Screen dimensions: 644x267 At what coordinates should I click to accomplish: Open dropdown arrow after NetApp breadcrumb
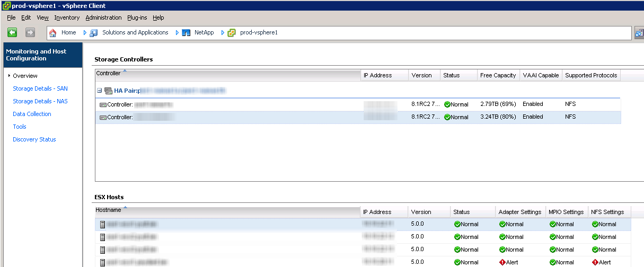coord(223,33)
